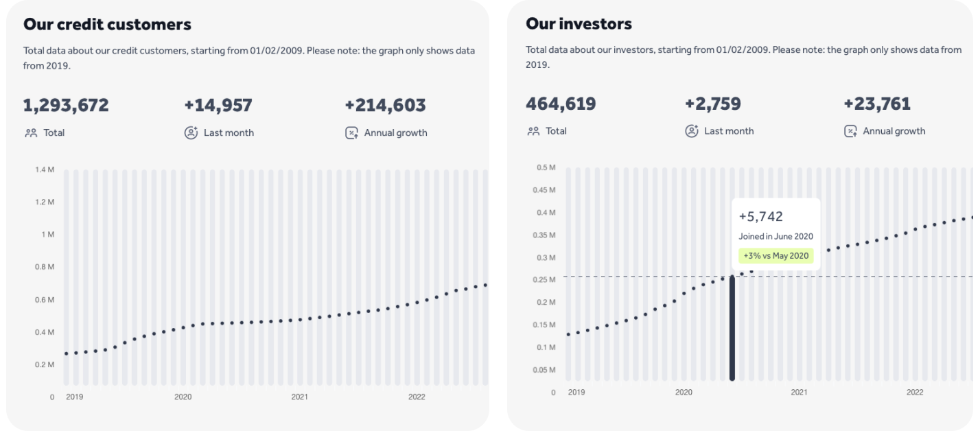Click the +5,742 tooltip value
The height and width of the screenshot is (431, 980).
[x=761, y=217]
